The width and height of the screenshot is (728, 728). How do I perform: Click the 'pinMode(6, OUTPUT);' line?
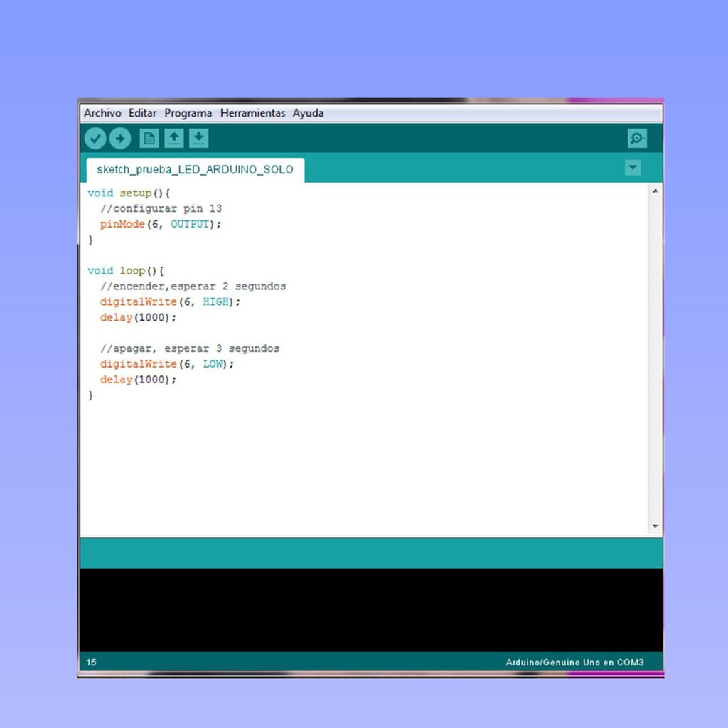[x=161, y=224]
